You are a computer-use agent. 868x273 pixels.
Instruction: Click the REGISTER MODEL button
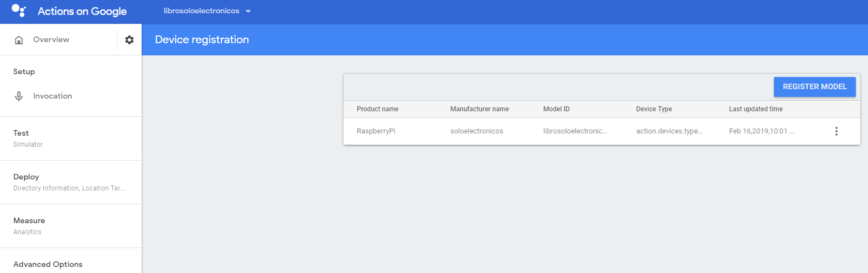814,87
